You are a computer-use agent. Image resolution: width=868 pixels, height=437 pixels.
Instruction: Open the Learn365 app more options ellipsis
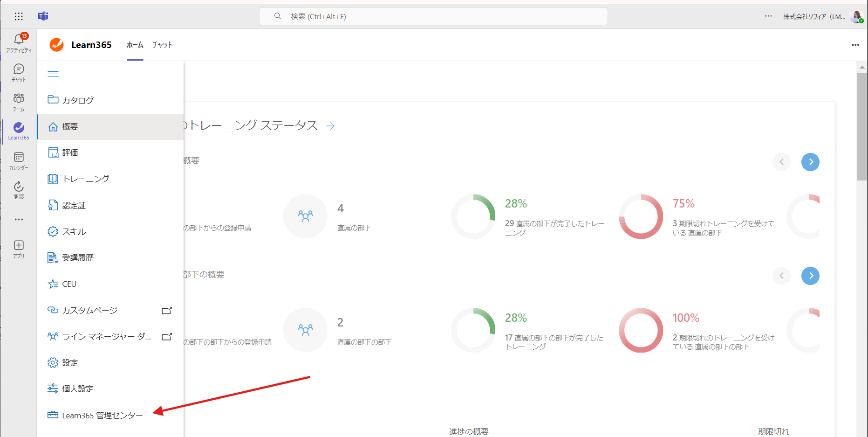(x=855, y=45)
